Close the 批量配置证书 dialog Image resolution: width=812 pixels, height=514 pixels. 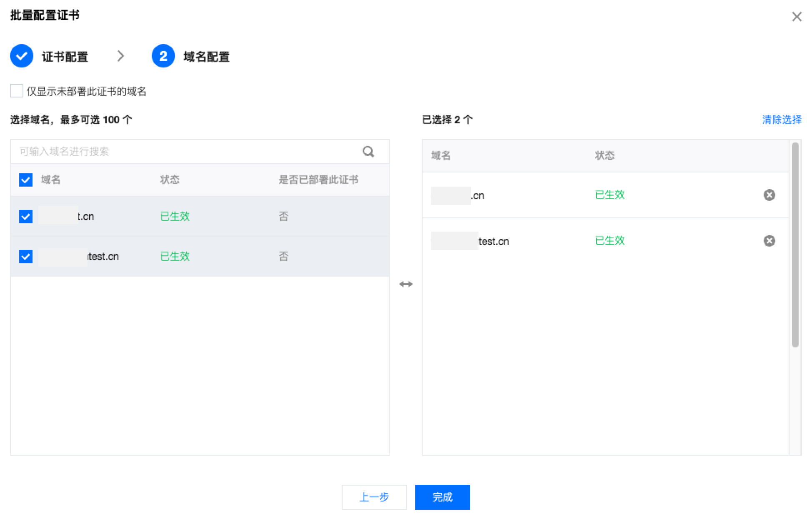797,17
